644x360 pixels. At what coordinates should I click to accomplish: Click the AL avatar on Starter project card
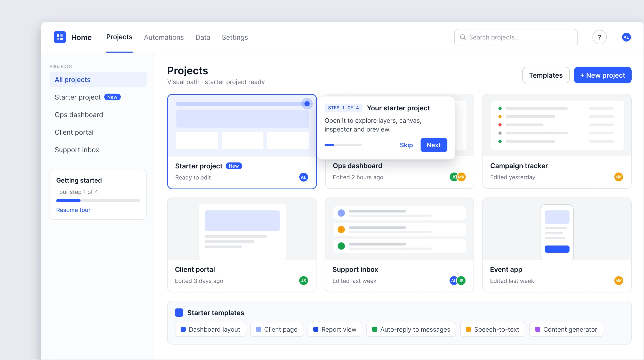coord(303,177)
